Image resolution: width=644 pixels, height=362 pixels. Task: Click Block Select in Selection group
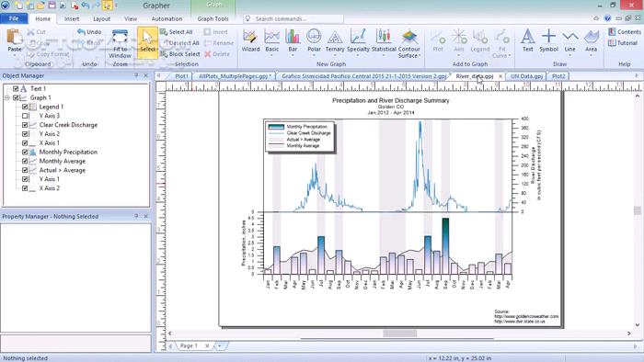180,54
